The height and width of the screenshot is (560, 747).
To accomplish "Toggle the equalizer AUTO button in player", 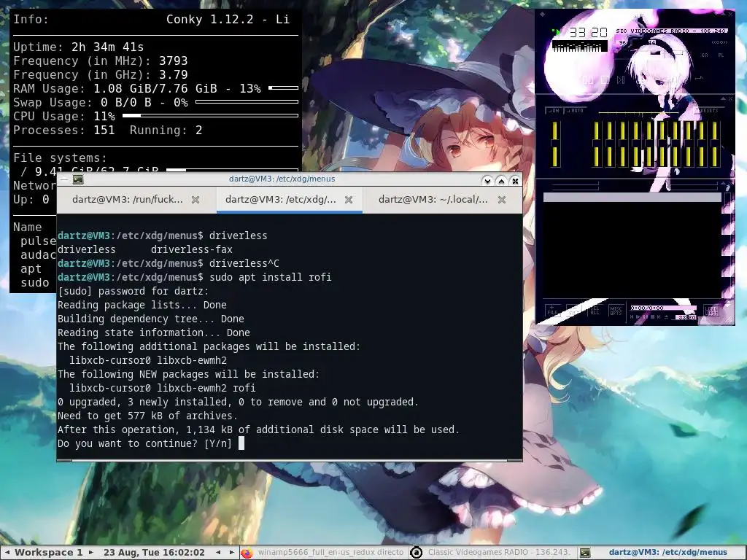I will point(576,111).
